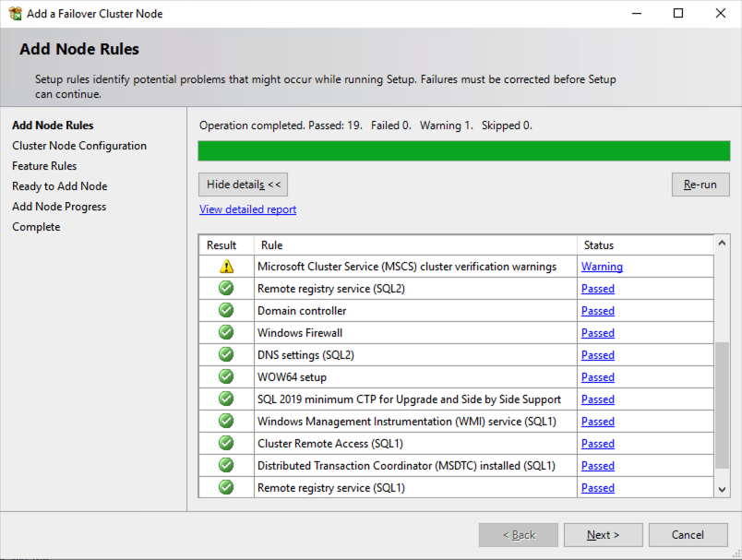Open the View detailed report link
The image size is (742, 560).
247,209
